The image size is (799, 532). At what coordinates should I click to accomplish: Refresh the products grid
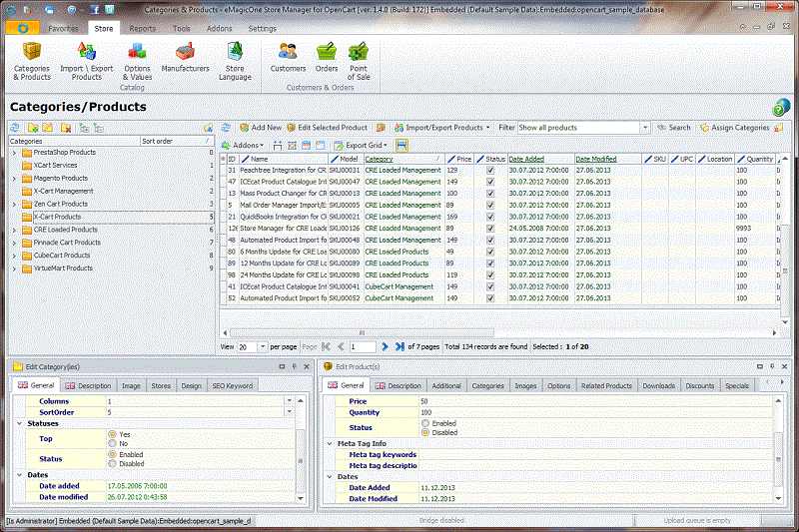pos(226,128)
